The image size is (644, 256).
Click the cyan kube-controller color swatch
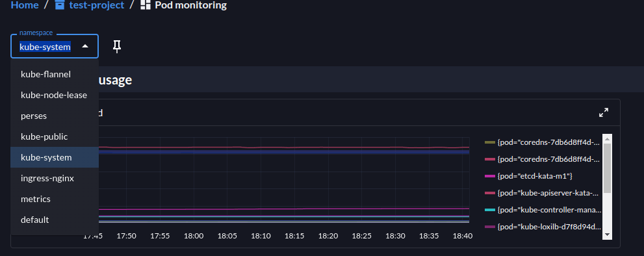pyautogui.click(x=489, y=210)
